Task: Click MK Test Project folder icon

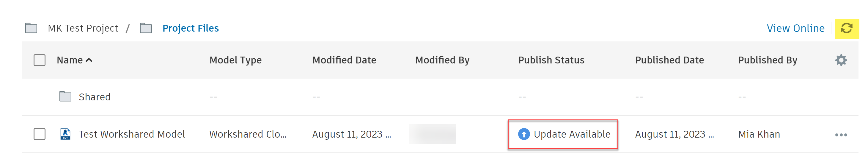Action: pyautogui.click(x=31, y=28)
